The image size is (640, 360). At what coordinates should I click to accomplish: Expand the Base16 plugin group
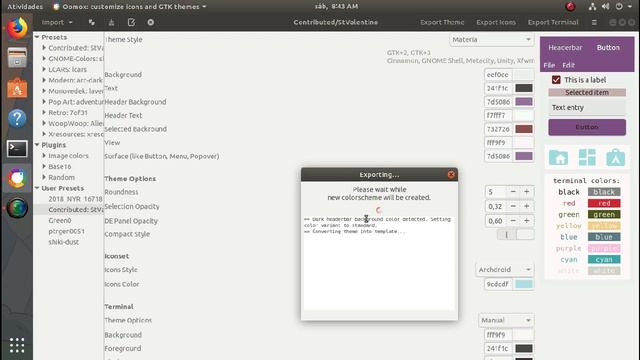coord(44,167)
